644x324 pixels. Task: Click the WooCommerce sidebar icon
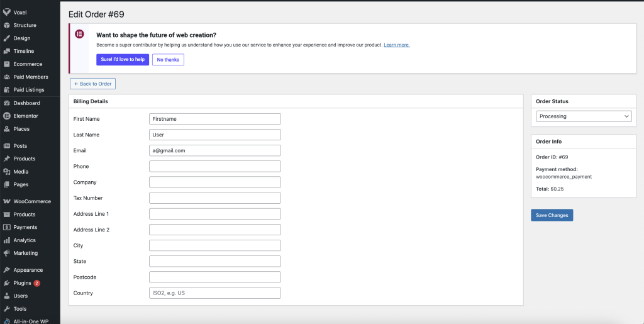coord(6,201)
